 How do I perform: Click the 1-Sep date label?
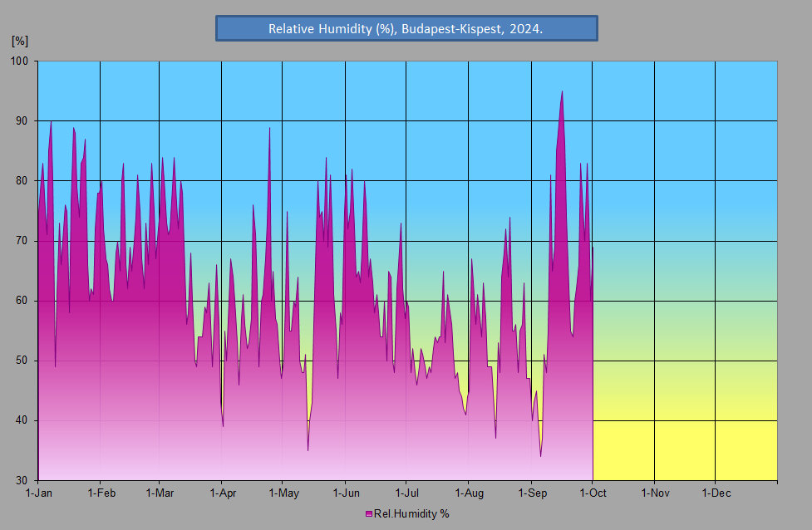pyautogui.click(x=531, y=493)
